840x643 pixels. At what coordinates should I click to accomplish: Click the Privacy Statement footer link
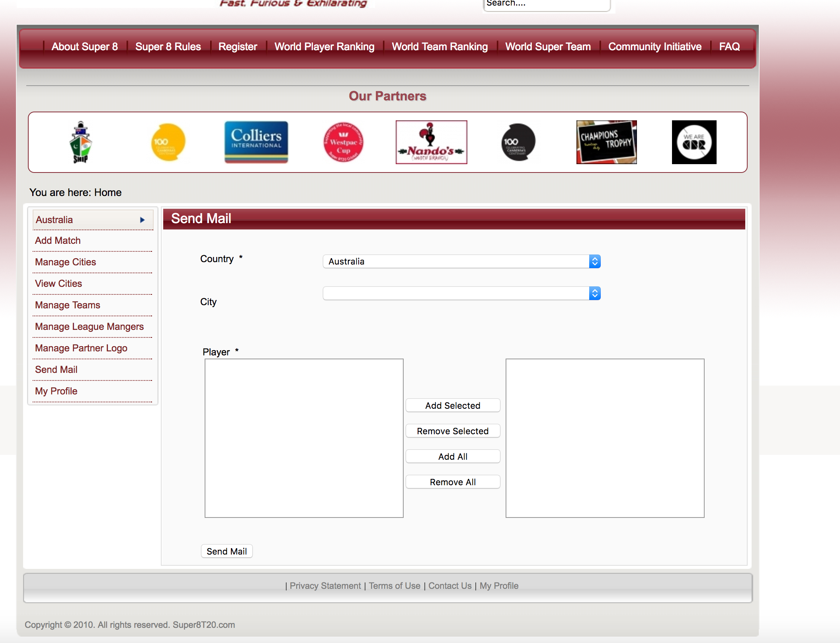point(325,586)
